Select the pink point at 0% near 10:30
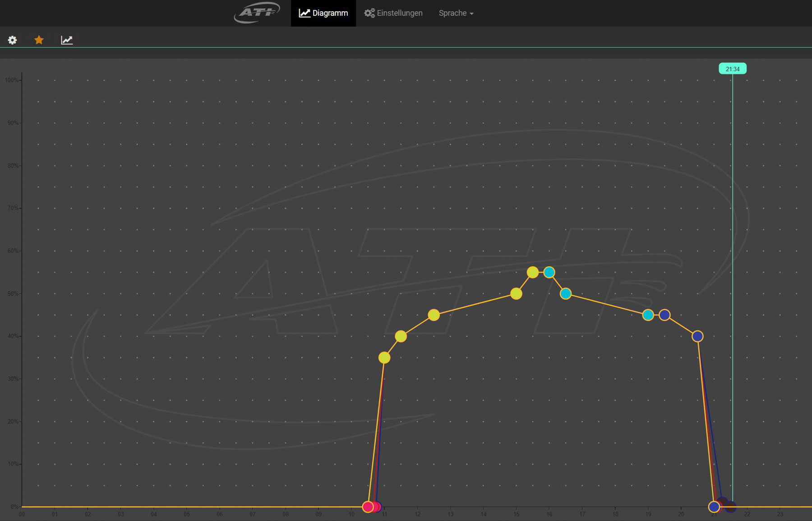 coord(368,507)
